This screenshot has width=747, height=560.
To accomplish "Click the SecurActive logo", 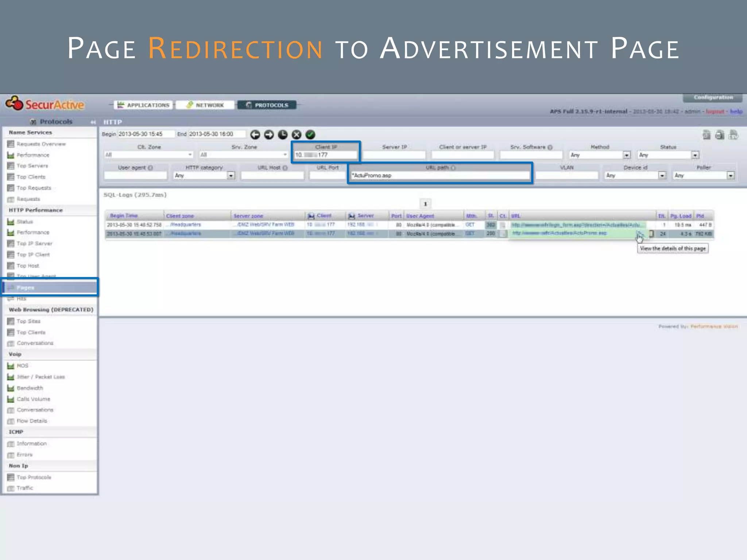I will point(44,104).
